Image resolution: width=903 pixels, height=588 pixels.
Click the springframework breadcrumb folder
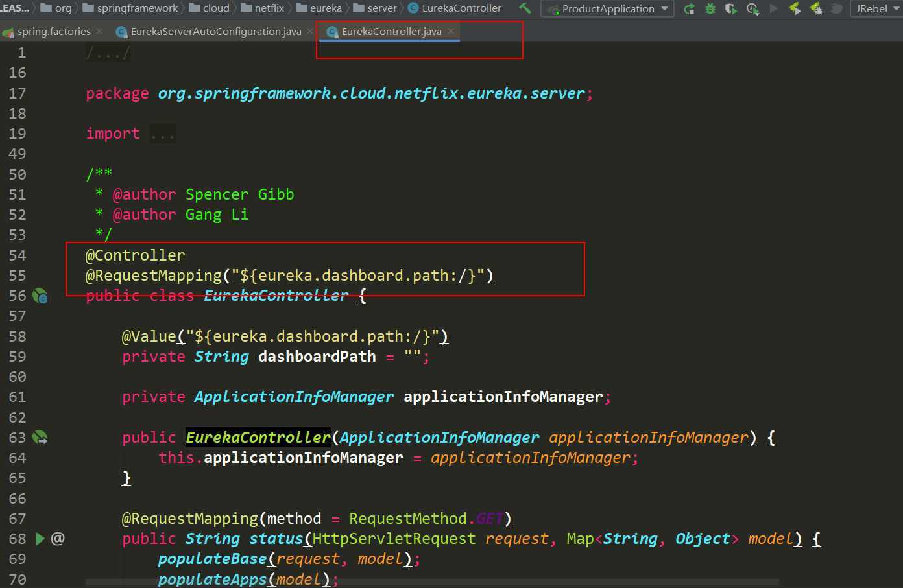click(x=130, y=8)
